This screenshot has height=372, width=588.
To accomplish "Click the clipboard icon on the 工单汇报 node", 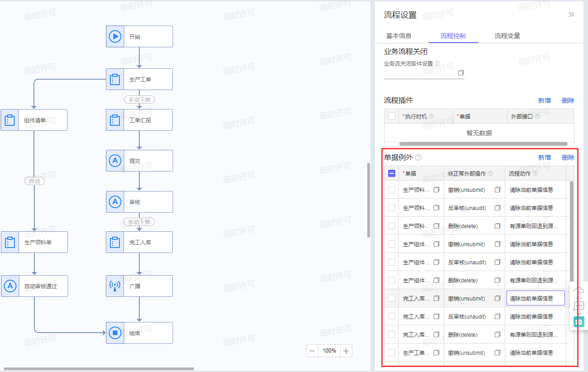I will tap(115, 120).
